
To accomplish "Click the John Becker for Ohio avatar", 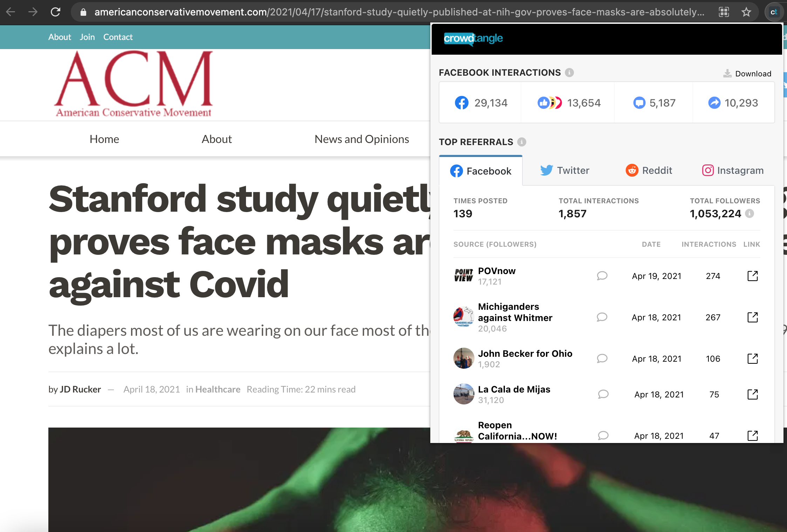I will (464, 358).
